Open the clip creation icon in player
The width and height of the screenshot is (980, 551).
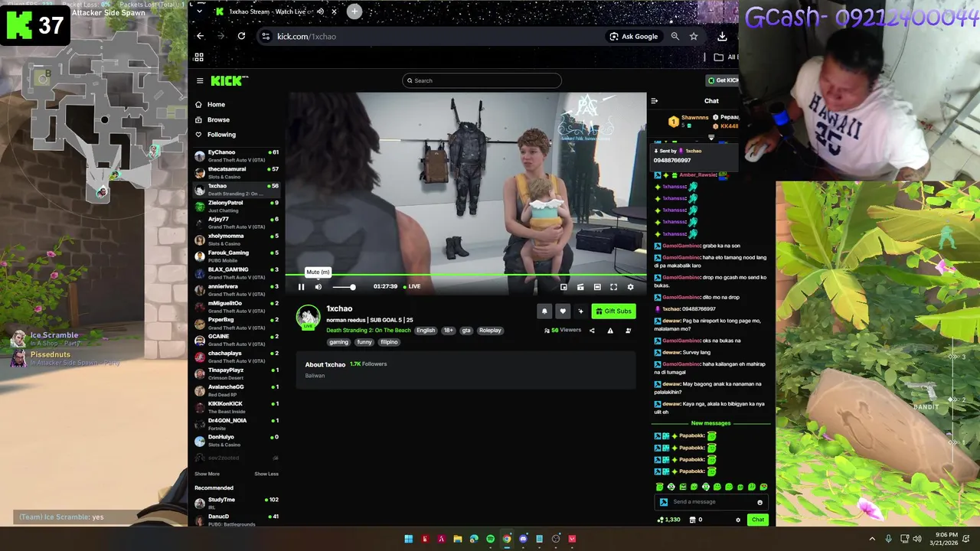(580, 287)
